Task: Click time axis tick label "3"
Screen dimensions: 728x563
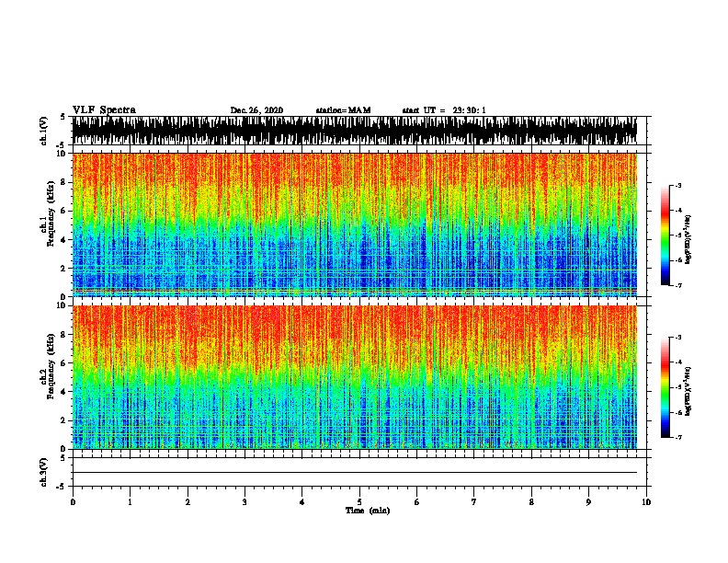Action: tap(245, 502)
